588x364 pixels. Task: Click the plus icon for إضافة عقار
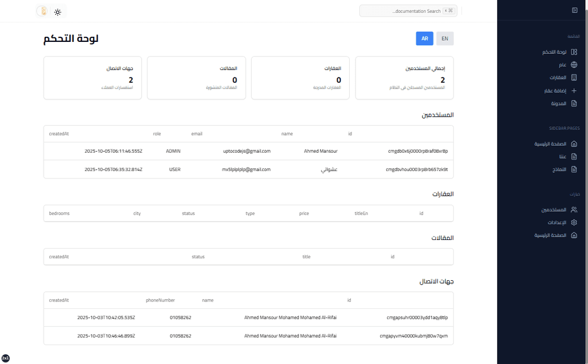tap(574, 91)
